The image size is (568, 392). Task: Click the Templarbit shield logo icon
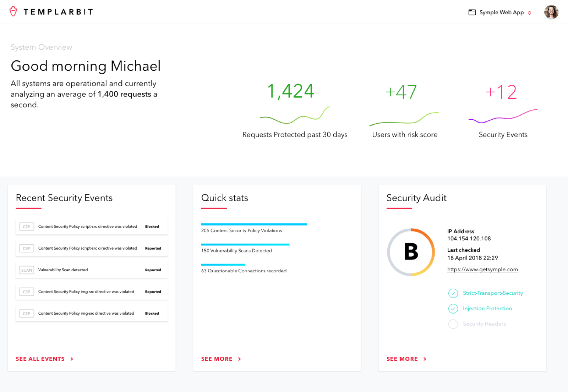[x=13, y=12]
